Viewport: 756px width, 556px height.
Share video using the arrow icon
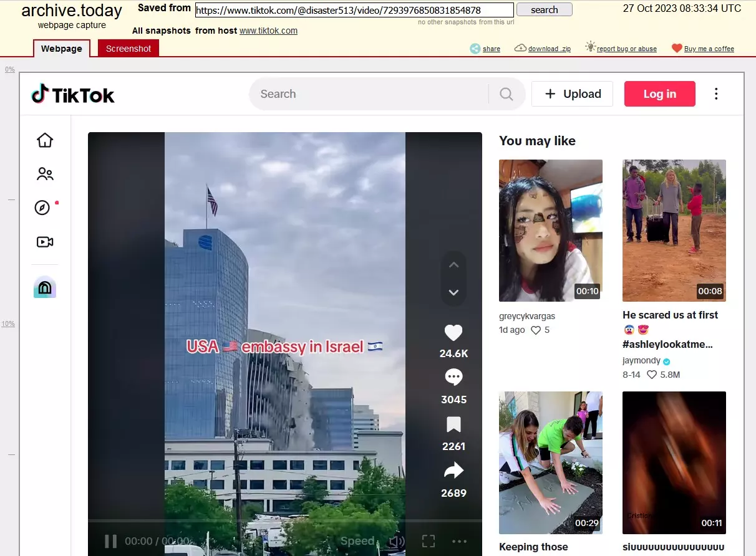click(453, 471)
